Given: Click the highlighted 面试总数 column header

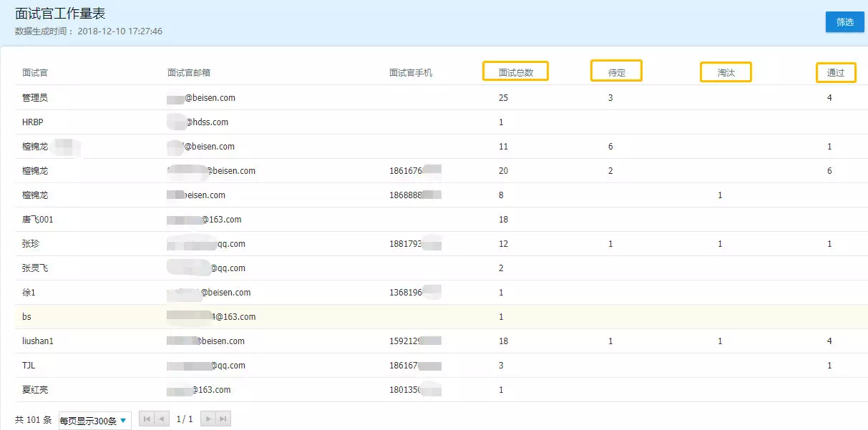Looking at the screenshot, I should click(516, 71).
